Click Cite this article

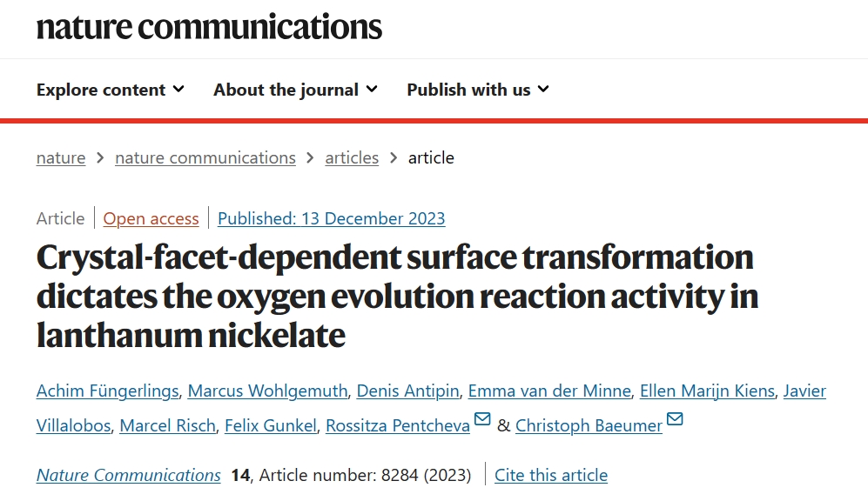551,475
